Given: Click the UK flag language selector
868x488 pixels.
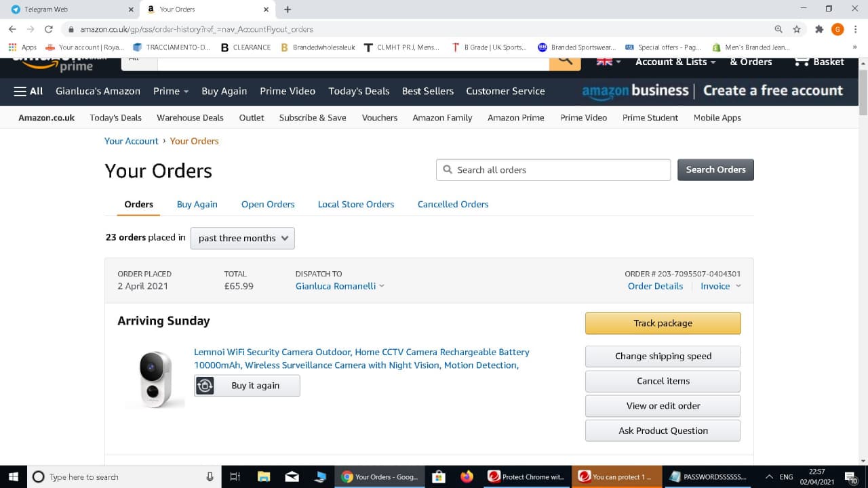Looking at the screenshot, I should pos(607,62).
